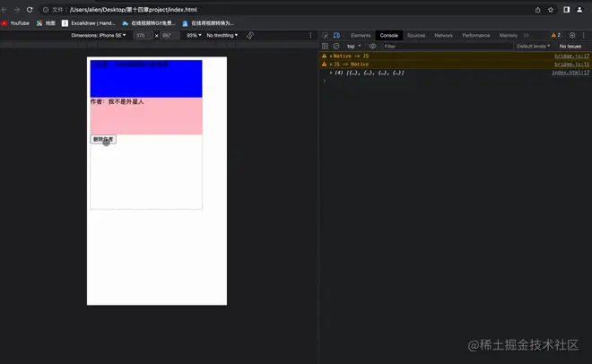
Task: Open the maps bookmark
Action: click(46, 23)
